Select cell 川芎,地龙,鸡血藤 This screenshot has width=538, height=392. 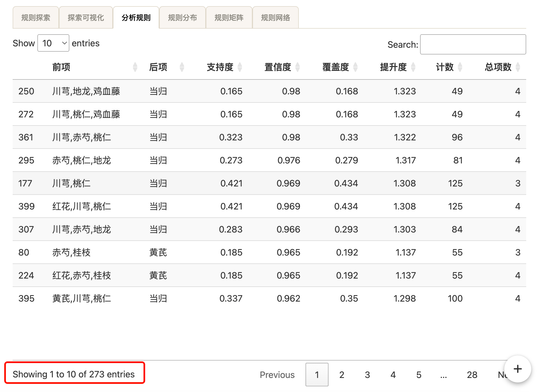click(86, 91)
